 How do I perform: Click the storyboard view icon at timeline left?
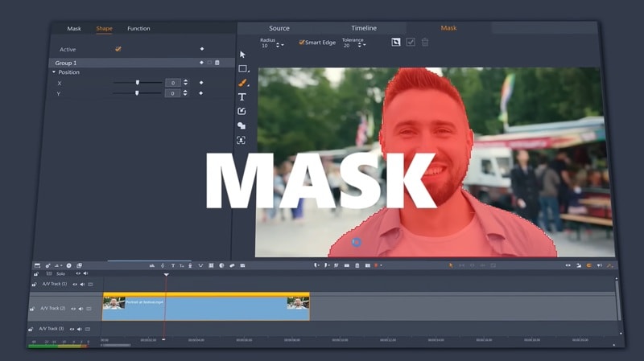[37, 265]
